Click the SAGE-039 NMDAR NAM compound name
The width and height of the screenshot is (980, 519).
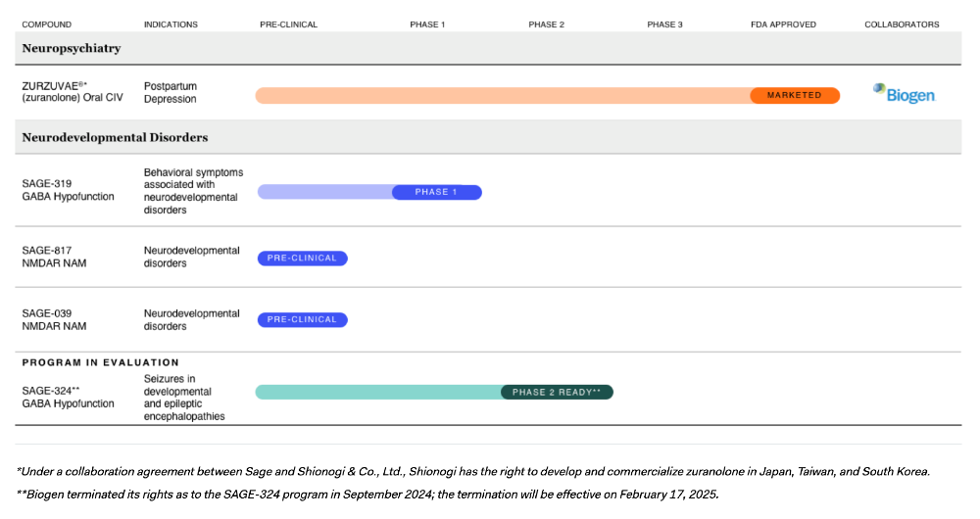[54, 320]
